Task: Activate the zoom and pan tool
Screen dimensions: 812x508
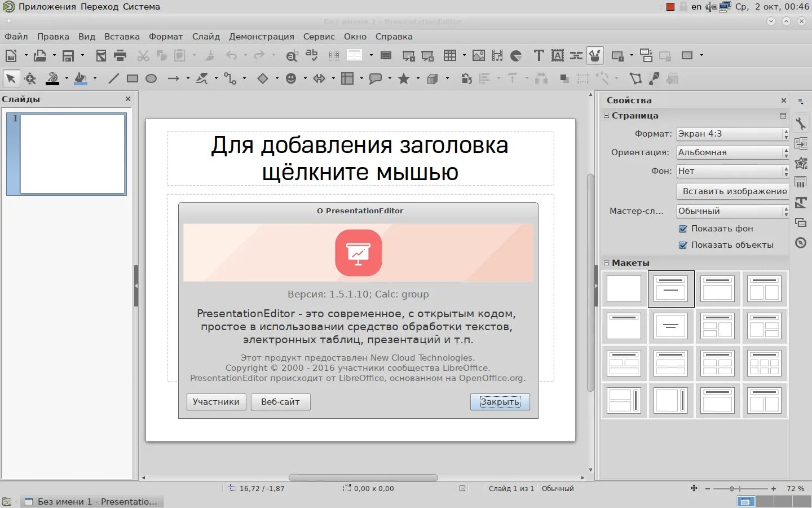Action: coord(30,78)
